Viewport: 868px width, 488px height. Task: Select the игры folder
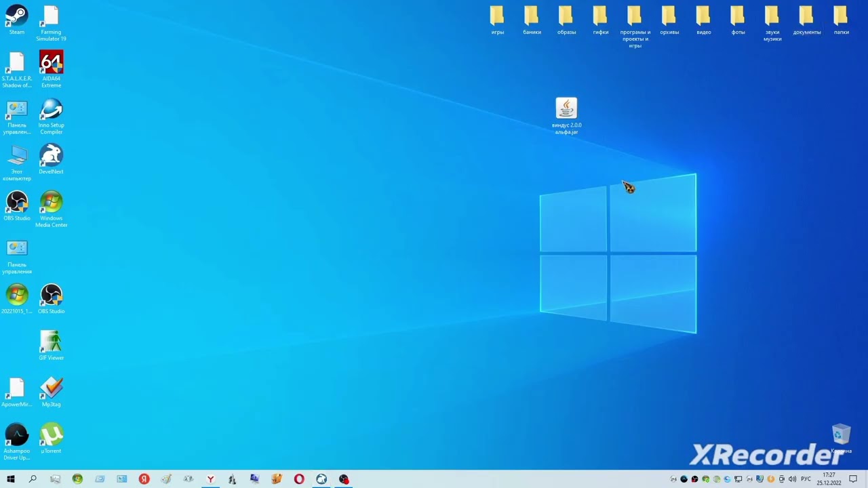coord(498,20)
